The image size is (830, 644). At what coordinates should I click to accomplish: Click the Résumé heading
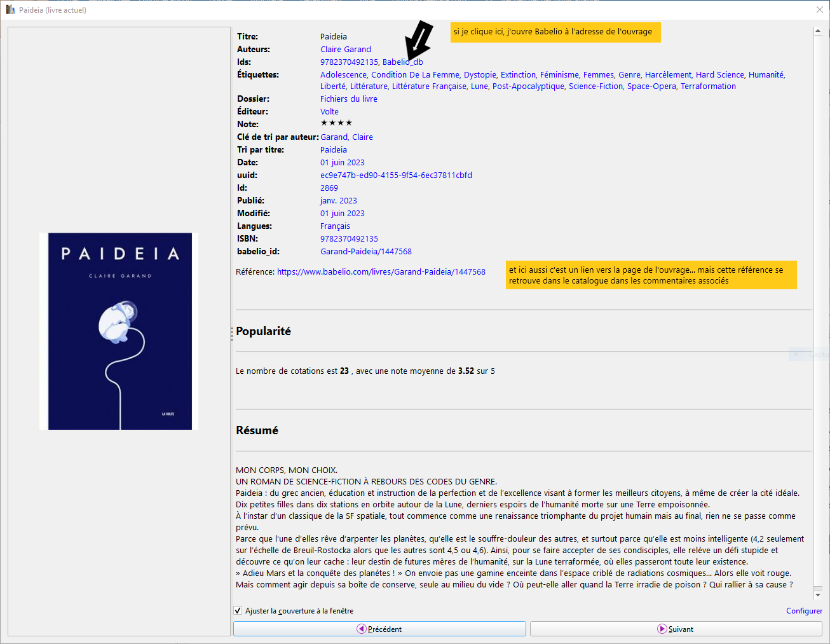tap(257, 430)
